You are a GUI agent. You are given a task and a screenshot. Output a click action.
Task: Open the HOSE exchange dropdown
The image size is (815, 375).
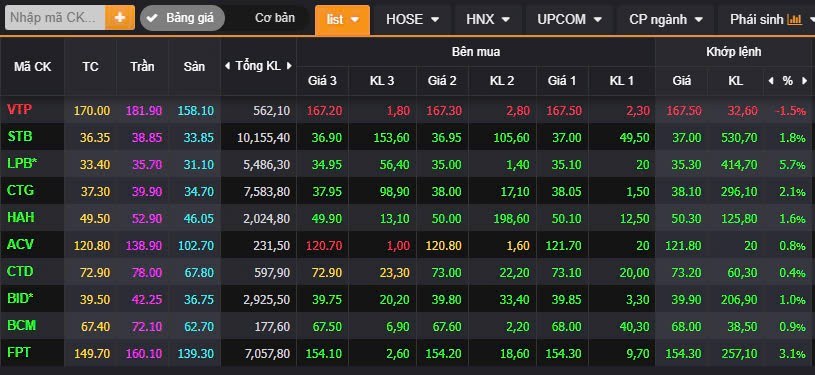pos(412,20)
